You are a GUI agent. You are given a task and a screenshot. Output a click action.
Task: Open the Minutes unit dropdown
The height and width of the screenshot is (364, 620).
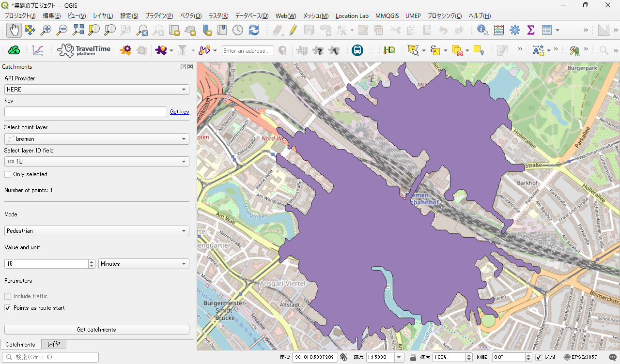point(143,264)
